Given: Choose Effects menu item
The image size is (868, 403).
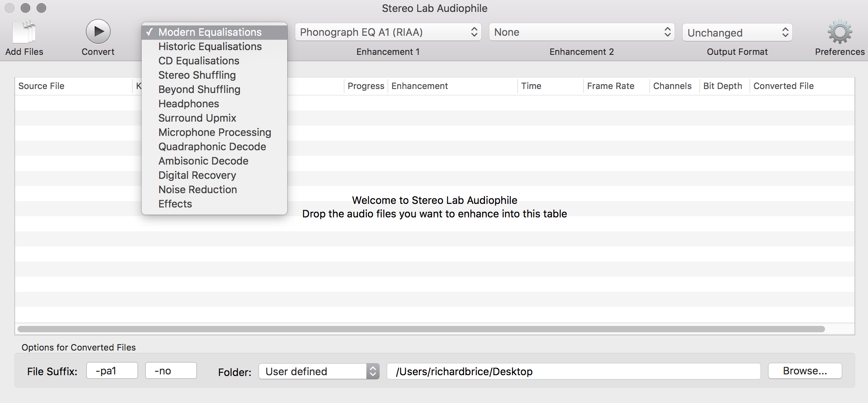Looking at the screenshot, I should [x=214, y=204].
